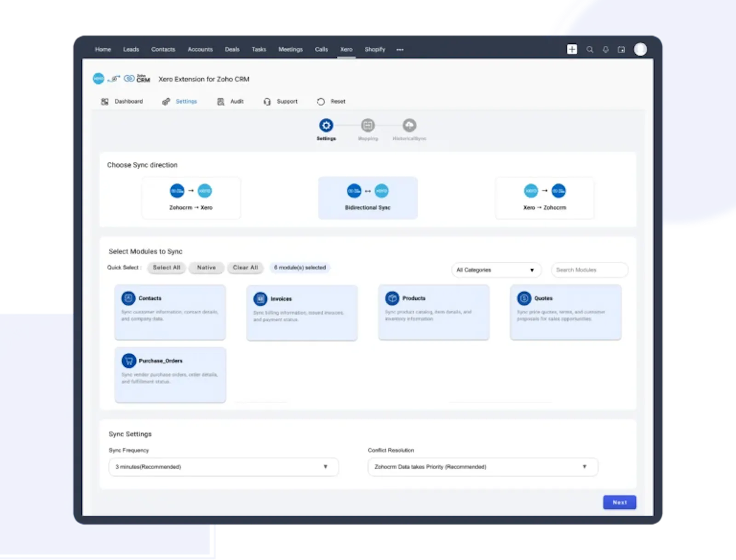Image resolution: width=736 pixels, height=560 pixels.
Task: Click the Select Modules to Sync heading
Action: 145,251
